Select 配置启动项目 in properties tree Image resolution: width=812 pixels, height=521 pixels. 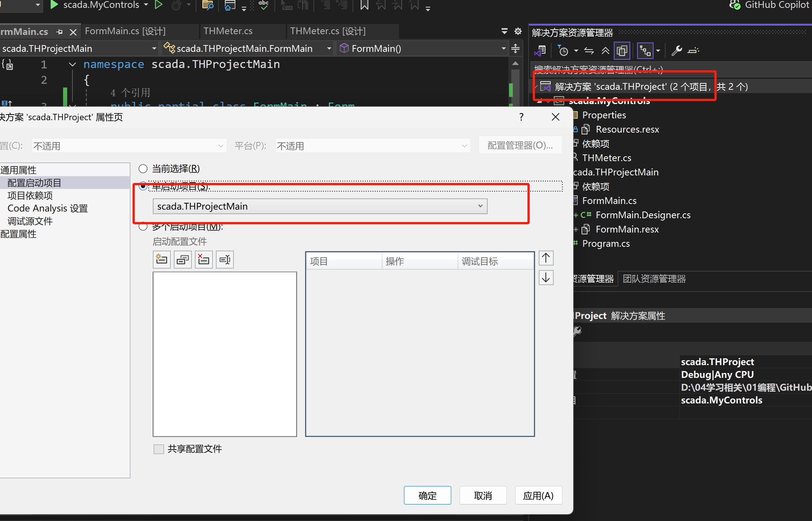(34, 183)
